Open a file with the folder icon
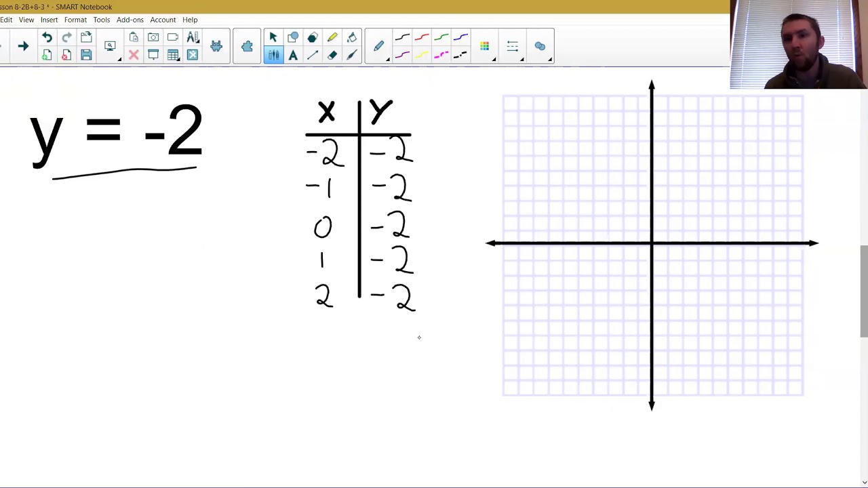868x488 pixels. pyautogui.click(x=86, y=38)
